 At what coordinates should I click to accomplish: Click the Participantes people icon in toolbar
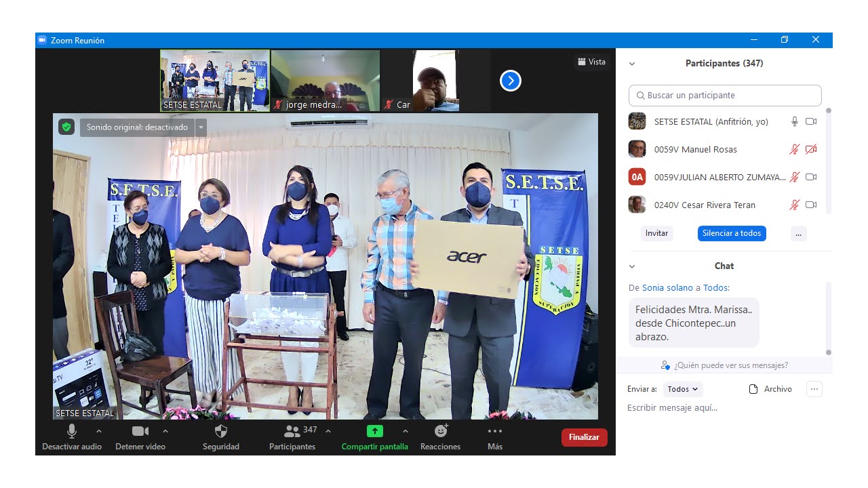point(292,431)
